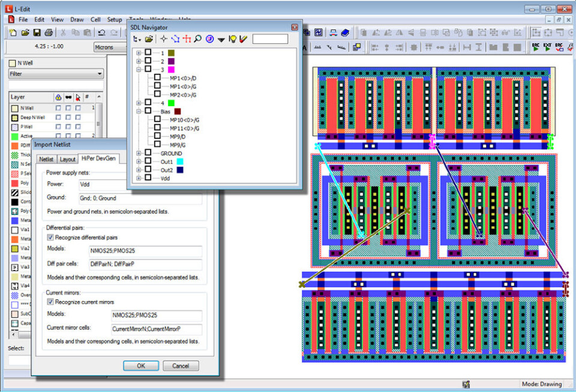Tick the Bias net checkbox
576x392 pixels.
click(x=148, y=110)
